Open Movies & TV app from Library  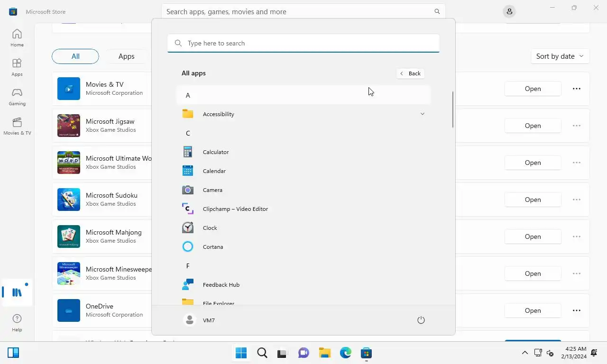533,89
